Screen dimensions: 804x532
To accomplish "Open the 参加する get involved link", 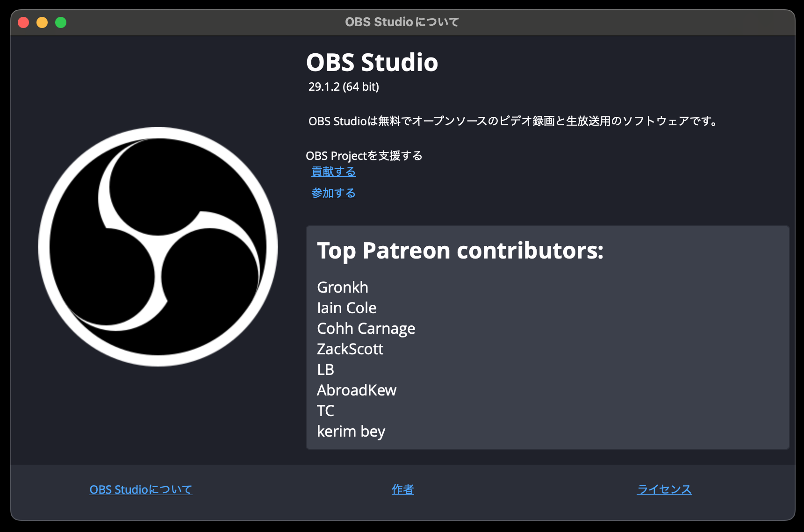I will point(333,193).
